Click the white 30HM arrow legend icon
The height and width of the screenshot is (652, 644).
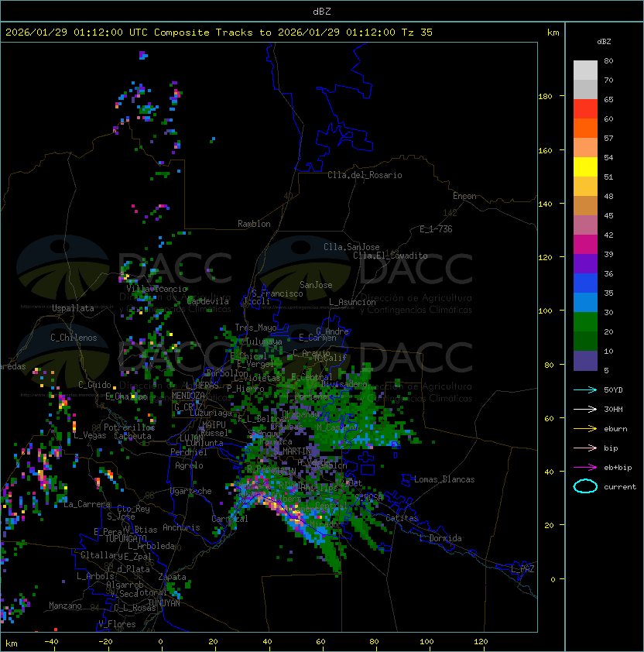(x=585, y=409)
